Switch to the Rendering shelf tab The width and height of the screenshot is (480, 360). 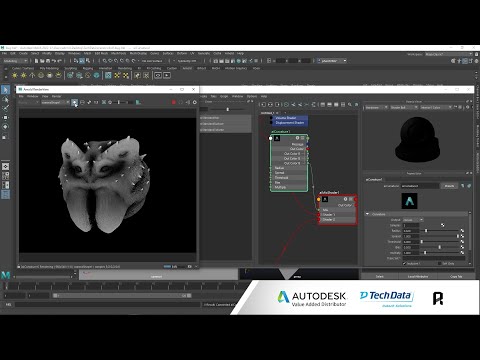point(125,68)
